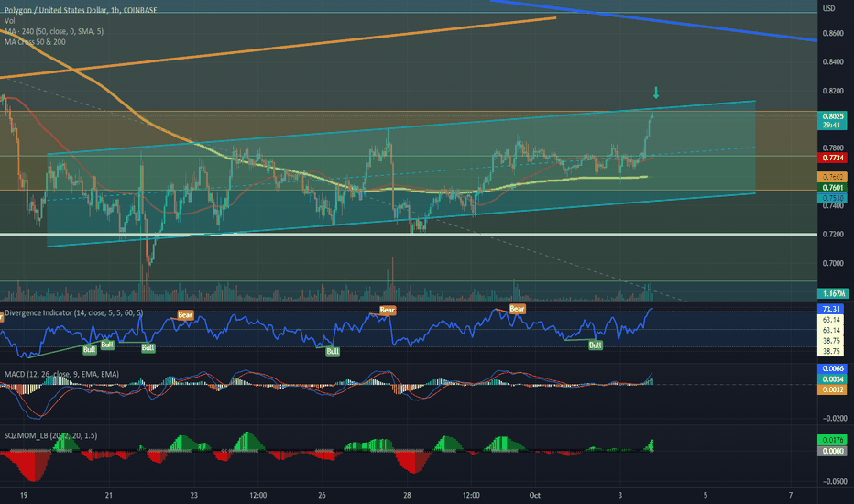Click the blue 0.0066 MACD value tag
The width and height of the screenshot is (854, 504).
832,369
